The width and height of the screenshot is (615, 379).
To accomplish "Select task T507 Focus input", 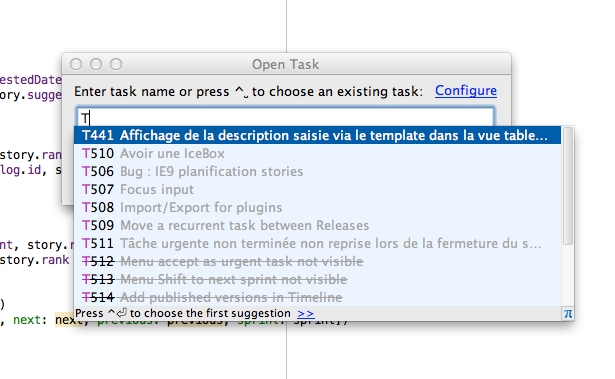I will tap(317, 190).
